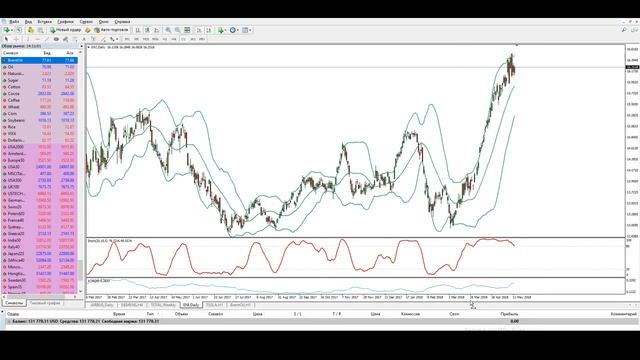The width and height of the screenshot is (640, 360).
Task: Open the Profiles icon in toolbar
Action: (x=19, y=30)
